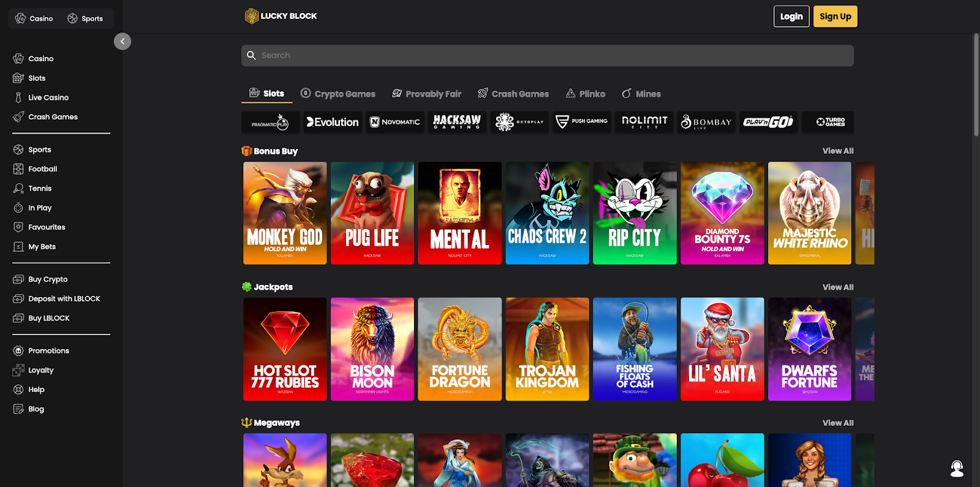
Task: Open Football in the sidebar
Action: click(x=36, y=169)
